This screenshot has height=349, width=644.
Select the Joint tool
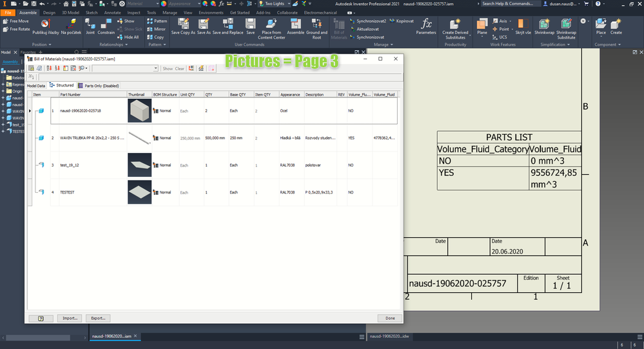[90, 26]
